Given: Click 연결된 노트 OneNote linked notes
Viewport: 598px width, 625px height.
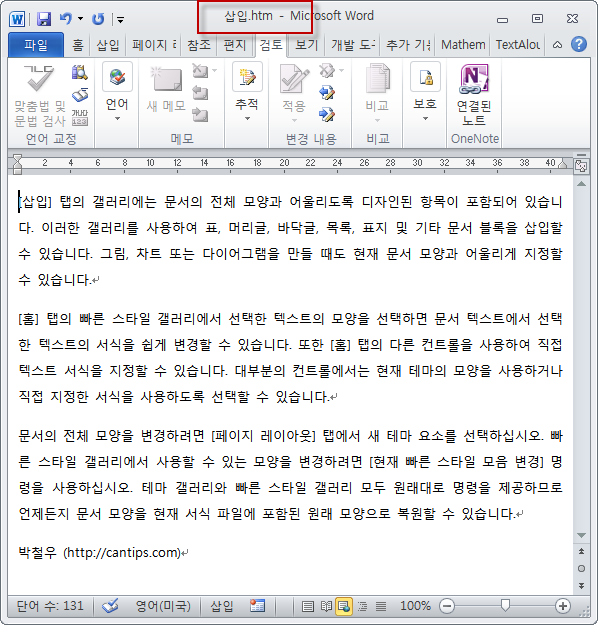Looking at the screenshot, I should (x=474, y=96).
